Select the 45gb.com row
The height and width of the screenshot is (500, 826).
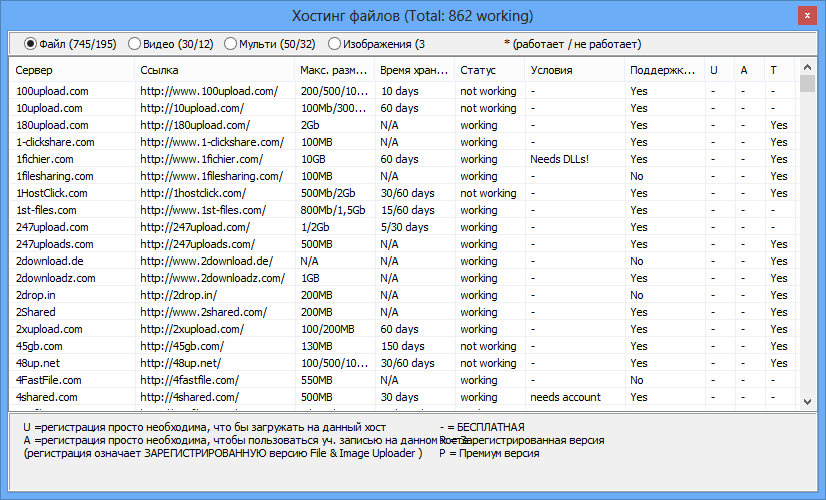(404, 346)
